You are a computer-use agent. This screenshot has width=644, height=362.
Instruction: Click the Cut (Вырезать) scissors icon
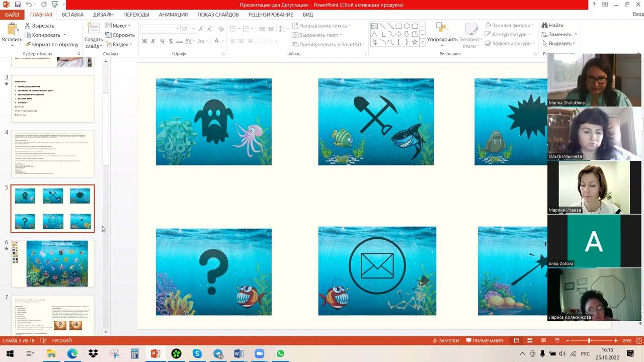[x=28, y=26]
